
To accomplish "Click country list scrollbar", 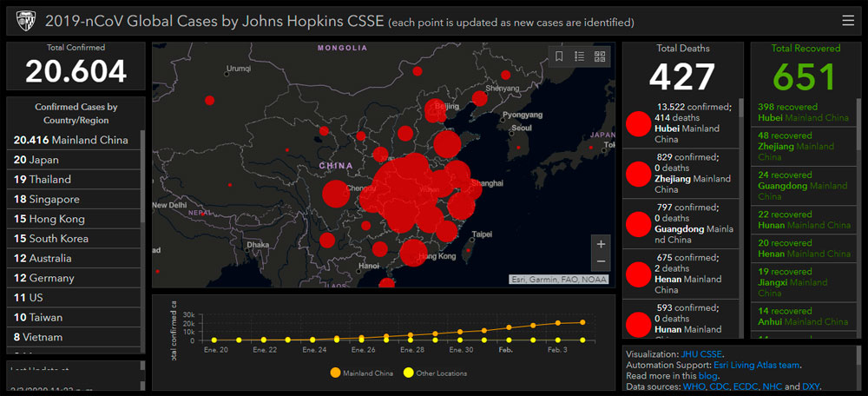I will [x=142, y=176].
